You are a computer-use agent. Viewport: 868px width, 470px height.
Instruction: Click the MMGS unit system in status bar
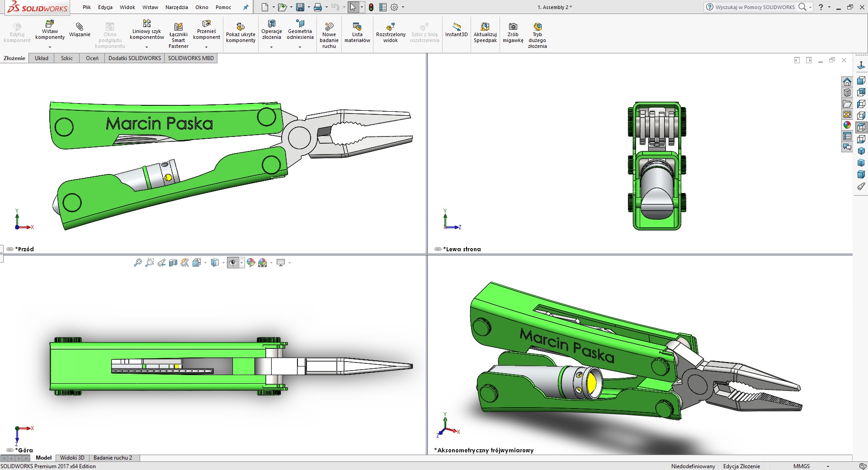802,466
